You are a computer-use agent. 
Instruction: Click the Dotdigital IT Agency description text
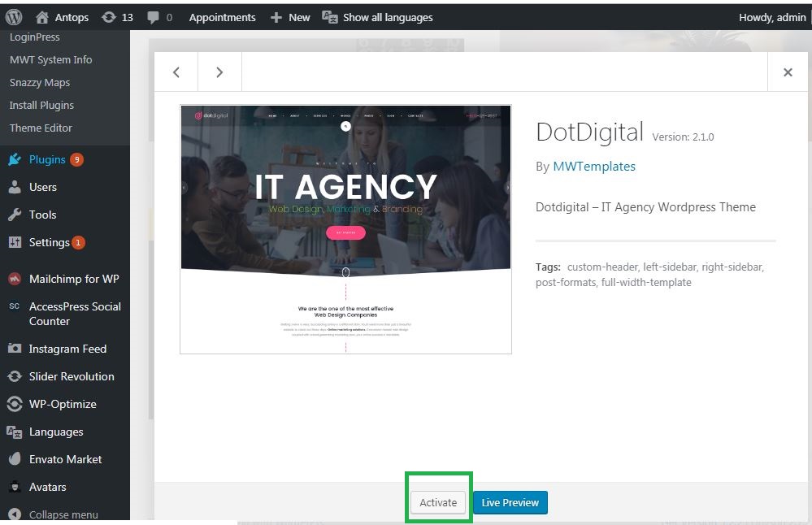(x=645, y=207)
